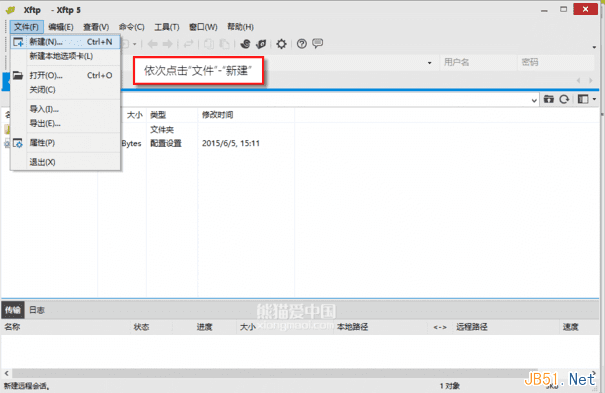Image resolution: width=605 pixels, height=393 pixels.
Task: Open the 工具(T) menu
Action: (167, 27)
